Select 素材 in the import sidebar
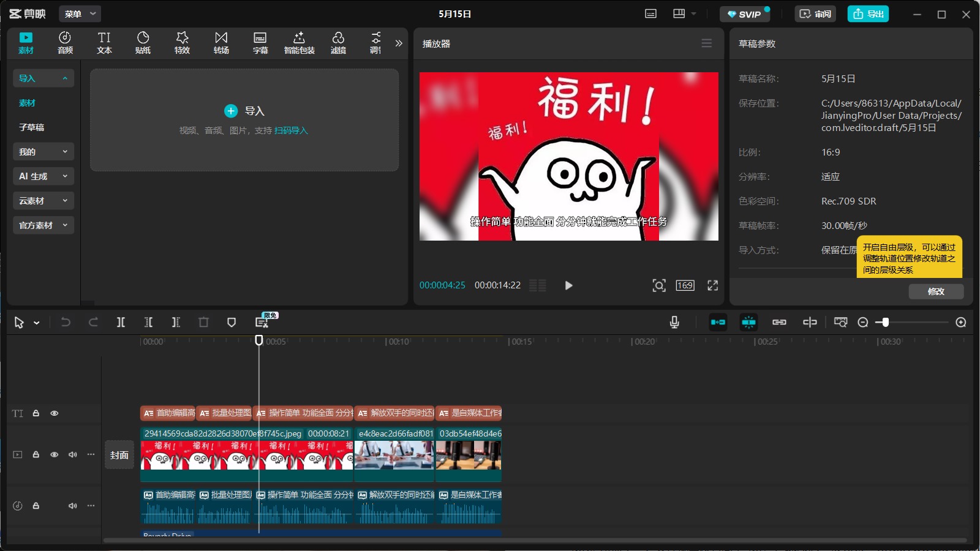 (27, 103)
